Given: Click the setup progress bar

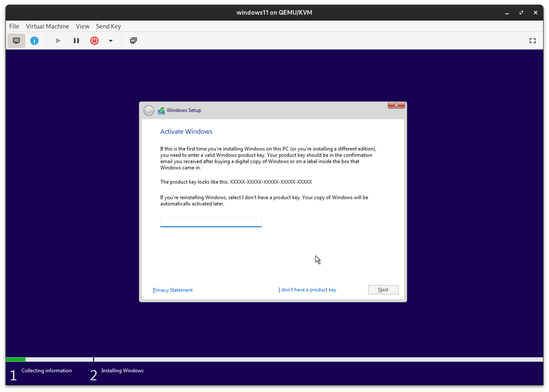Looking at the screenshot, I should pyautogui.click(x=274, y=359).
